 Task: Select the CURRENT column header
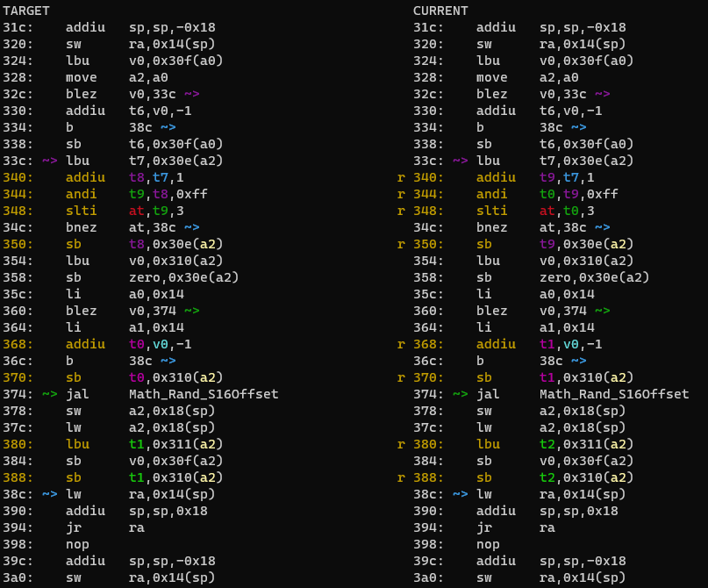tap(440, 11)
